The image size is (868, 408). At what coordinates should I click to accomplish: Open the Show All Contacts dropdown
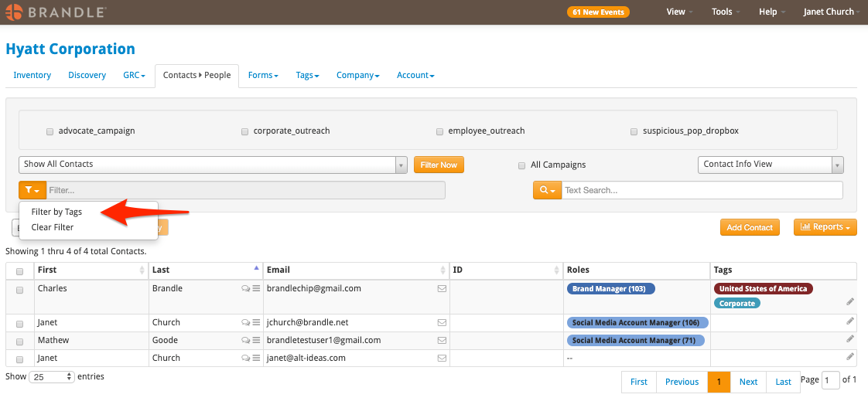click(213, 165)
